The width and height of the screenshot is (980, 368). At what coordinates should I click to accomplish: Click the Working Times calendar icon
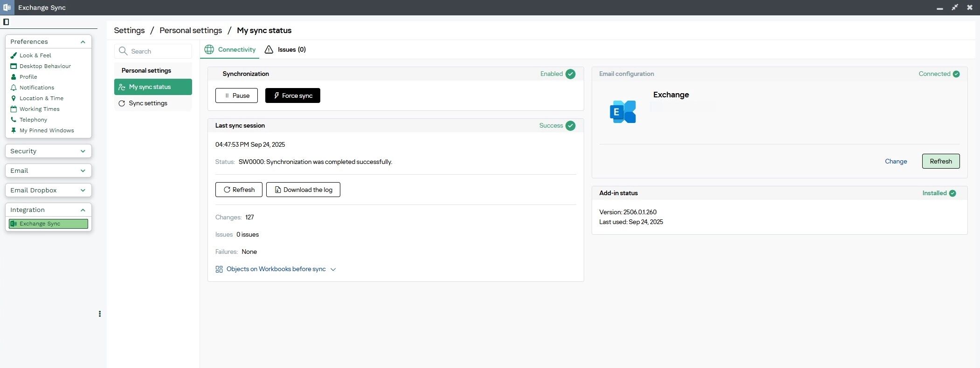point(14,109)
